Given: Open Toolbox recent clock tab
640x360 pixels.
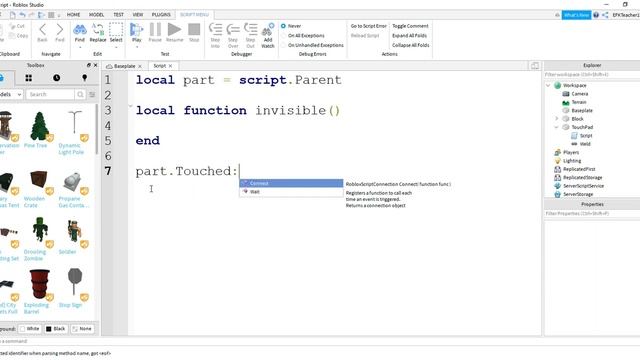Looking at the screenshot, I should tap(56, 78).
